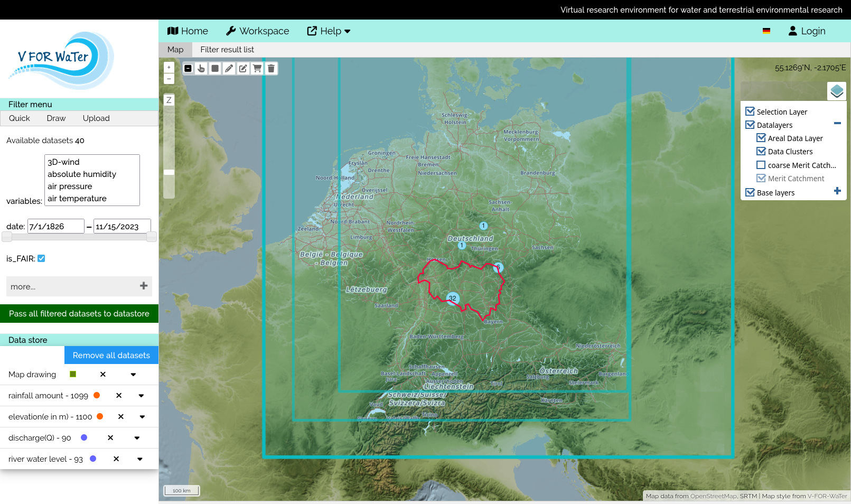Open the Help dropdown menu

tap(329, 31)
